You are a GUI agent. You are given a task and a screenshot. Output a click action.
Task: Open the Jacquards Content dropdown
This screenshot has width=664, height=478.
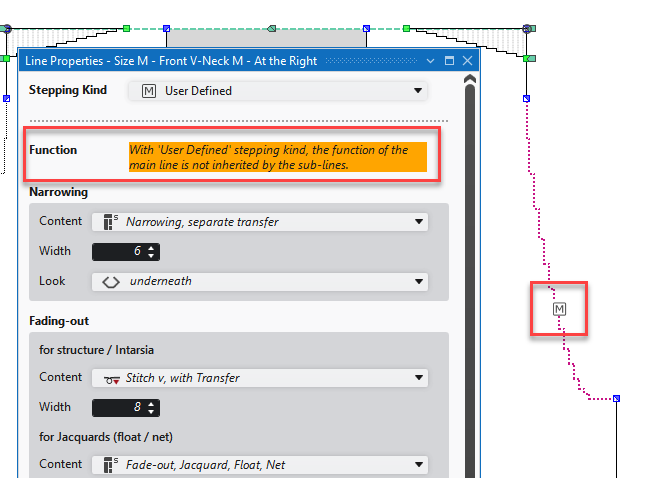pyautogui.click(x=418, y=465)
